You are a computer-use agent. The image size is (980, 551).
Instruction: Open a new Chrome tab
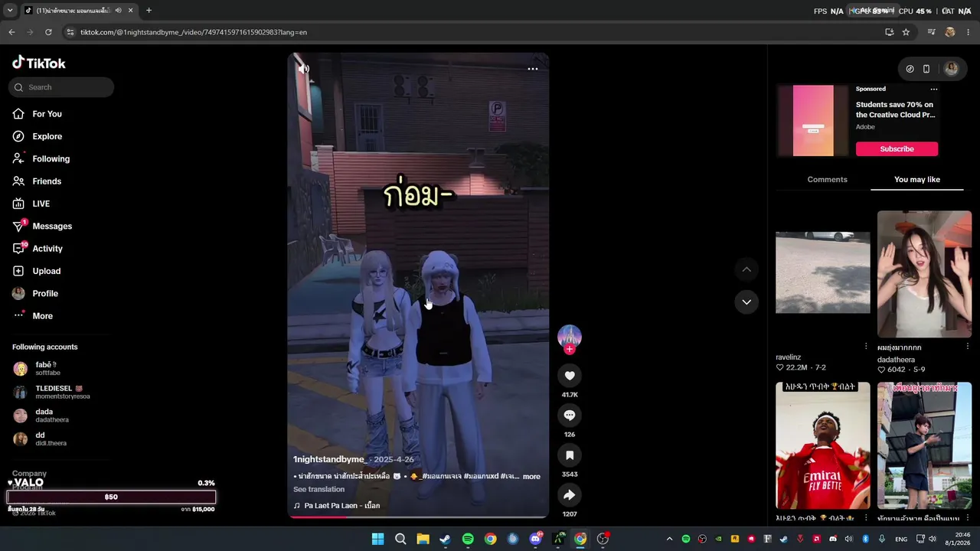pos(149,11)
